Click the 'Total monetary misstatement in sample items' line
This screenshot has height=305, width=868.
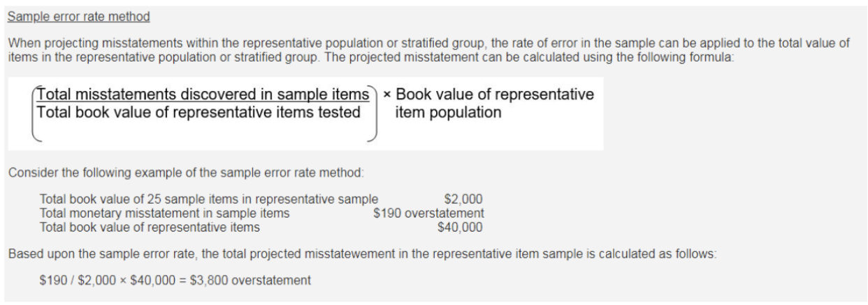point(164,213)
